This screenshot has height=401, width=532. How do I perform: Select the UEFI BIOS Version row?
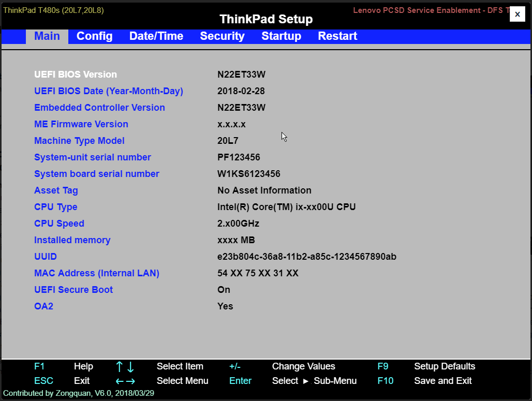[x=76, y=75]
